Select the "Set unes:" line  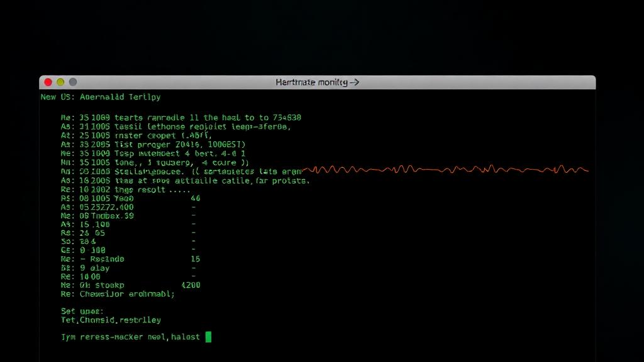pyautogui.click(x=82, y=311)
